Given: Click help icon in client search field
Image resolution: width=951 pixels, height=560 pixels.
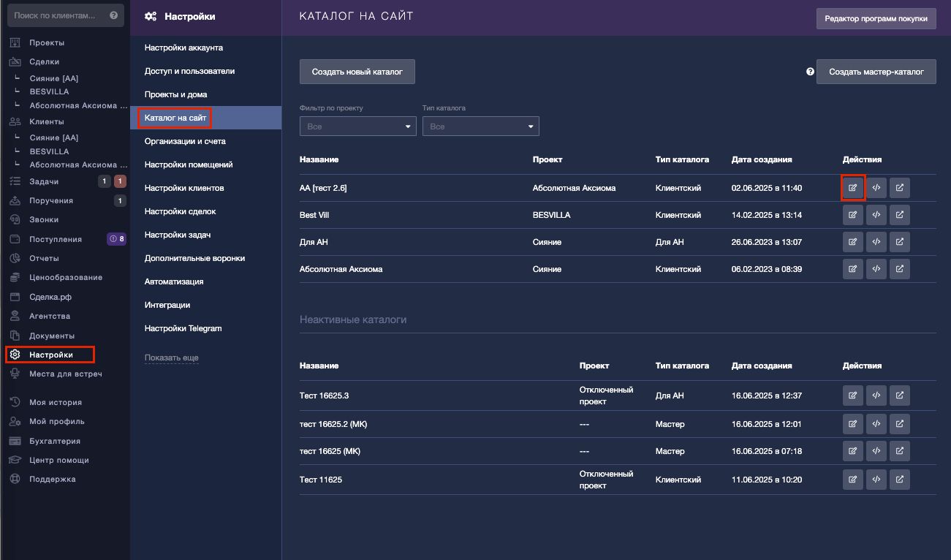Looking at the screenshot, I should 113,15.
